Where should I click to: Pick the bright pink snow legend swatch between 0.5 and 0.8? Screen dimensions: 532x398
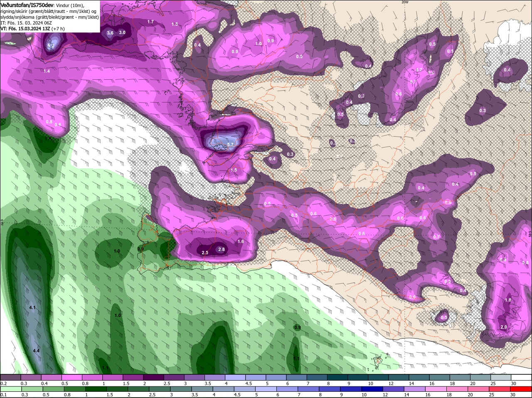[x=72, y=377]
